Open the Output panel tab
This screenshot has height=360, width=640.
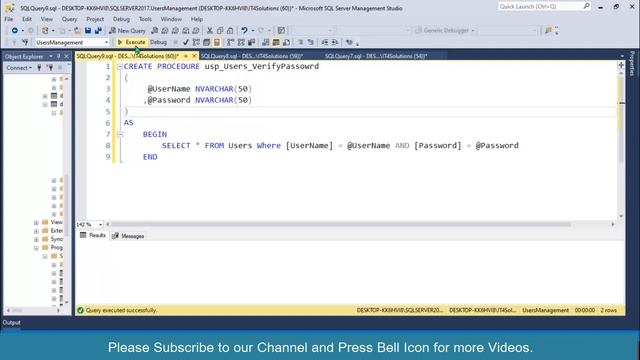click(11, 322)
